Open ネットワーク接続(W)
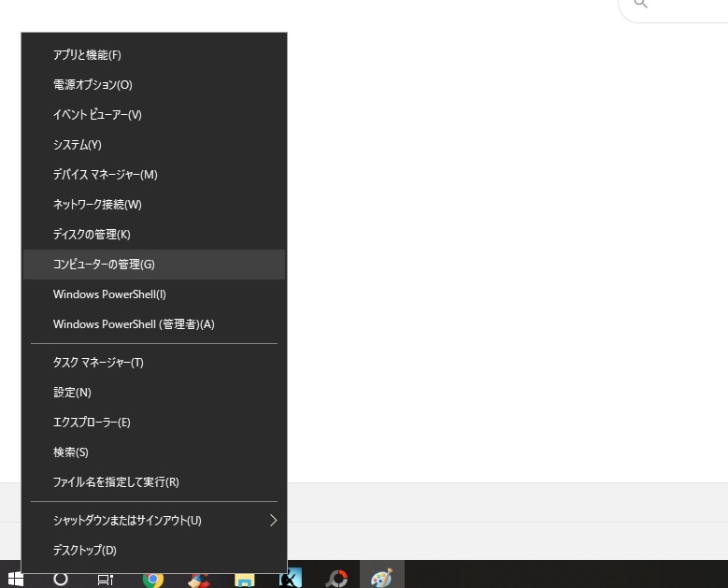Image resolution: width=728 pixels, height=588 pixels. point(153,205)
